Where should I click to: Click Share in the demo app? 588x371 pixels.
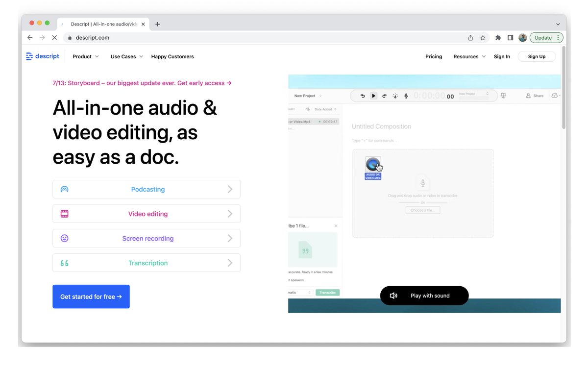click(535, 96)
